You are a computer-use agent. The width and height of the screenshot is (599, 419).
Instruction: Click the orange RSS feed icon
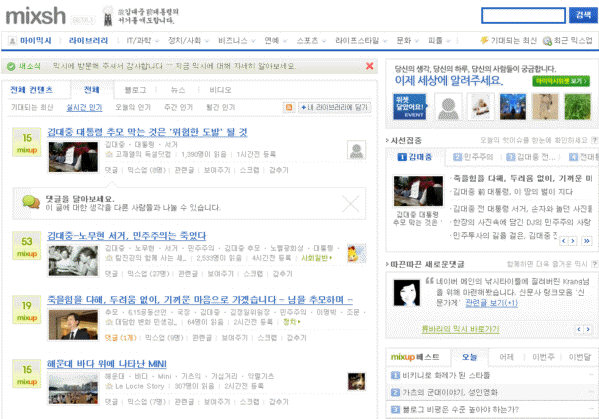[289, 108]
